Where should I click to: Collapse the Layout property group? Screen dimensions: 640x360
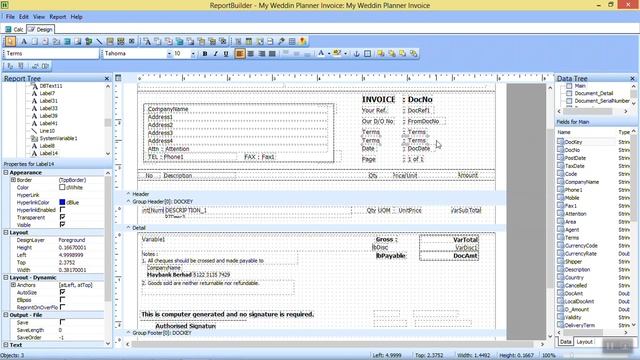[x=6, y=232]
